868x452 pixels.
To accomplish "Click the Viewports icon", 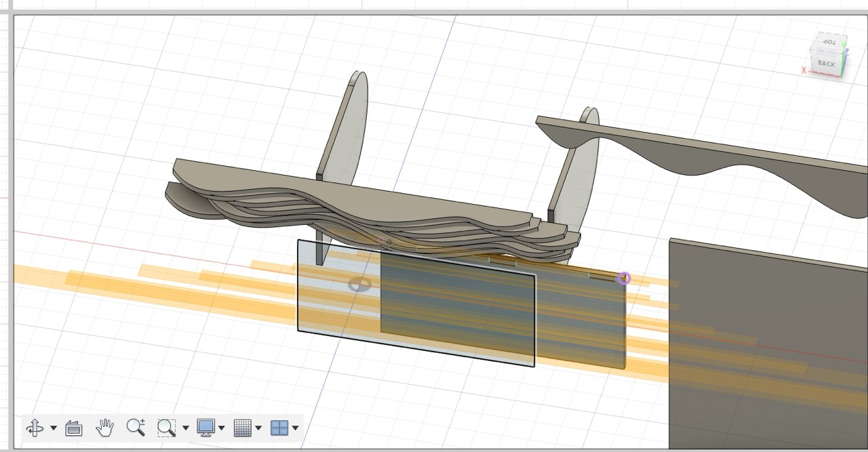I will pyautogui.click(x=280, y=428).
